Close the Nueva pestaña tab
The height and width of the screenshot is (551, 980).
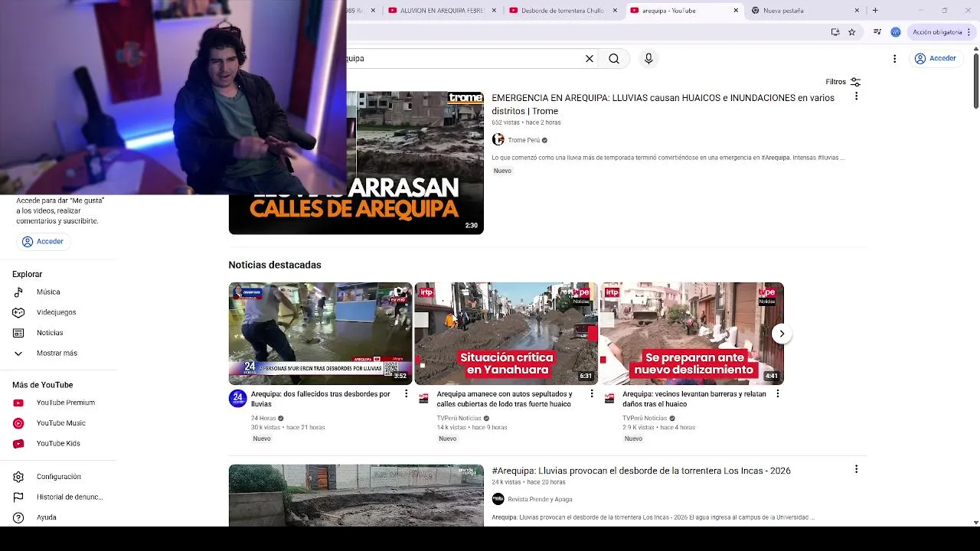pyautogui.click(x=857, y=11)
